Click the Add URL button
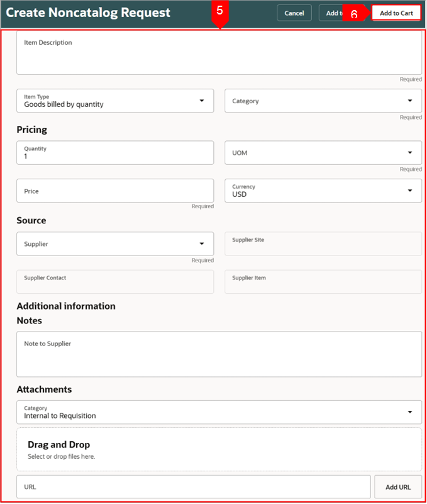 click(x=397, y=487)
